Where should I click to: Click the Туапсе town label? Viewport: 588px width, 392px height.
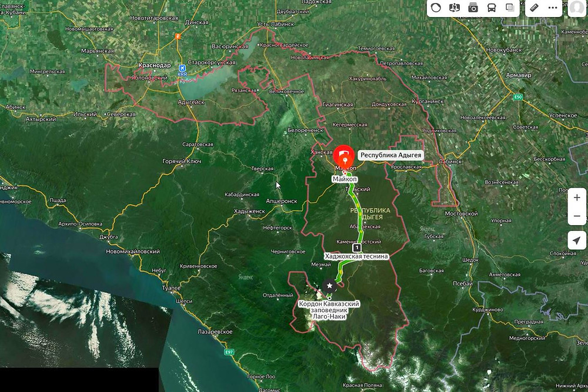click(x=171, y=288)
